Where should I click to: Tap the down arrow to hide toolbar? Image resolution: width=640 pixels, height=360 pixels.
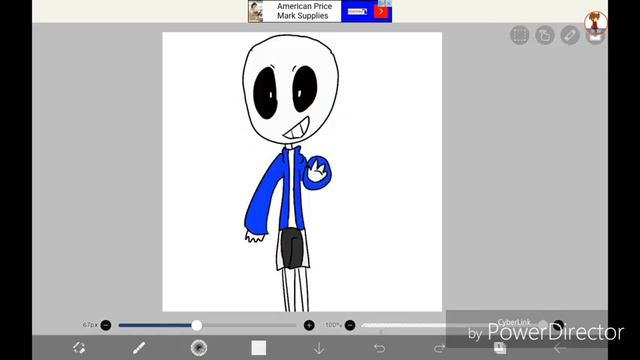[319, 348]
